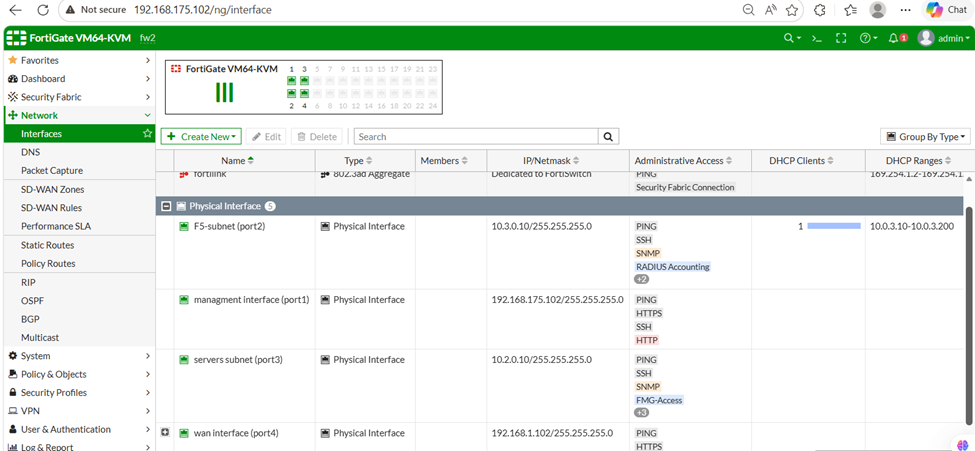975x451 pixels.
Task: Sort by the Type column header
Action: pos(358,160)
